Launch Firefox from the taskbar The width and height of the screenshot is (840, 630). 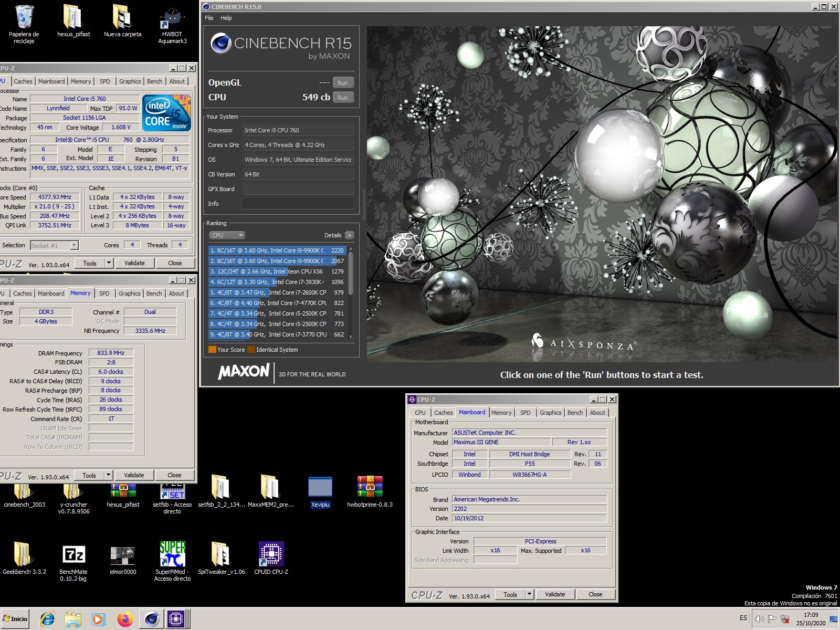coord(124,619)
